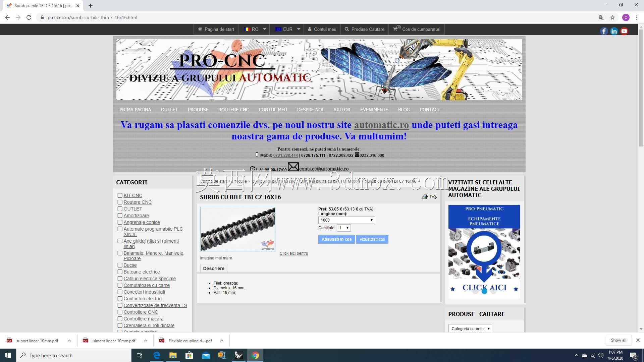Viewport: 644px width, 362px height.
Task: Open the Facebook social icon
Action: click(x=604, y=31)
